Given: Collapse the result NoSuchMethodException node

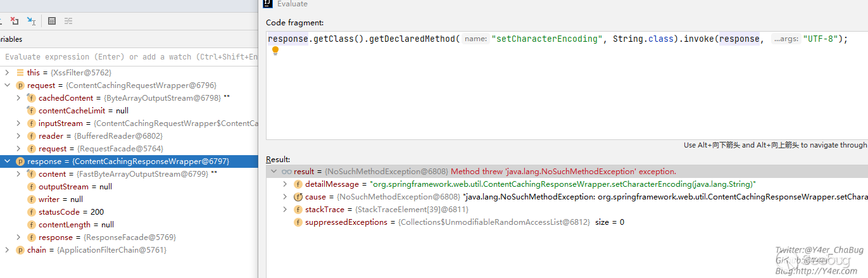Looking at the screenshot, I should (x=274, y=172).
